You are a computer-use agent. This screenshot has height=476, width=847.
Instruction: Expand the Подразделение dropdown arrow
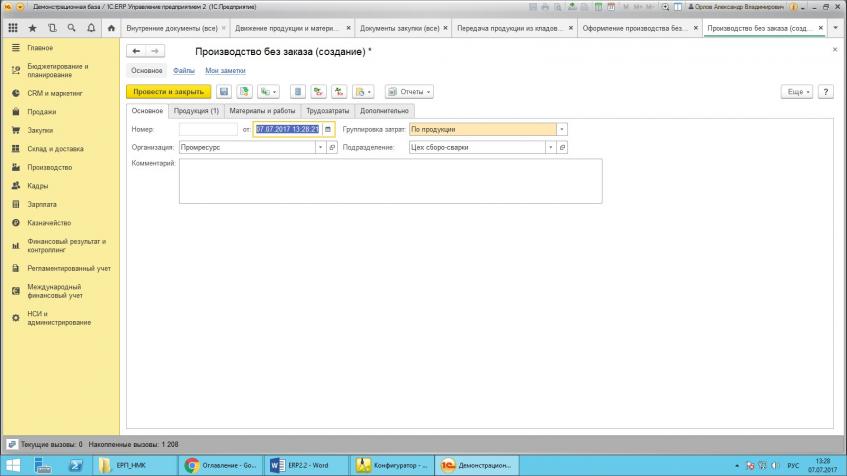(550, 147)
